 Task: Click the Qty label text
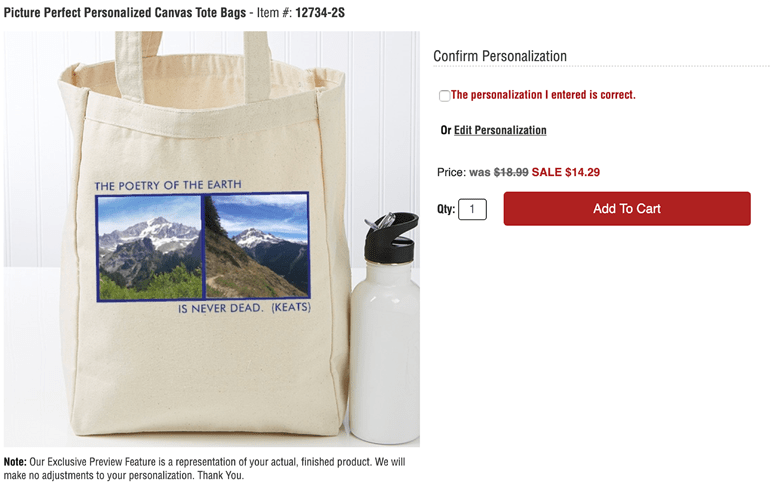(446, 209)
